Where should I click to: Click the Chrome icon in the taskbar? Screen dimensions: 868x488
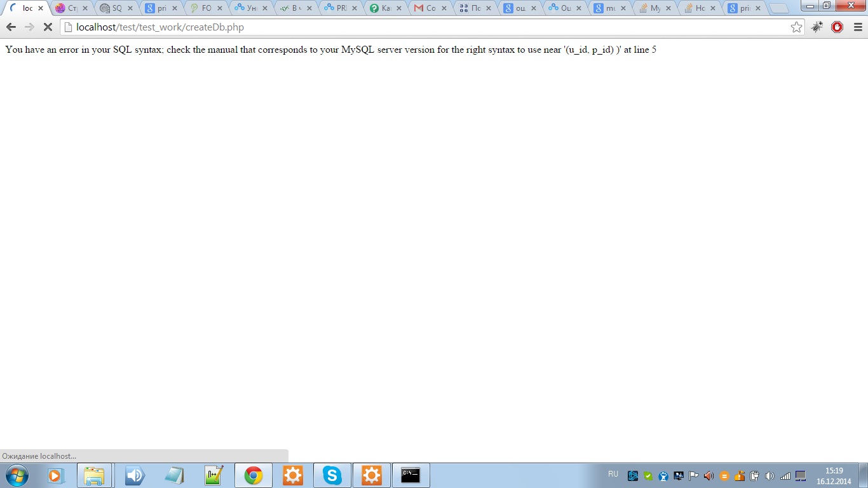254,475
